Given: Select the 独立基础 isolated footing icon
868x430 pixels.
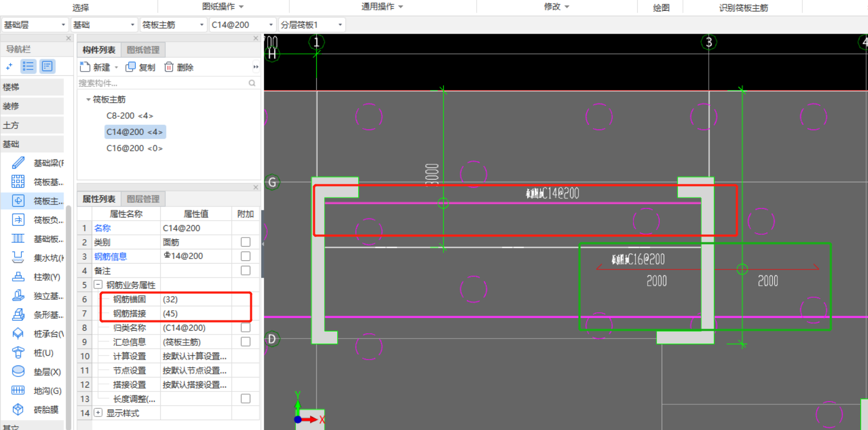Looking at the screenshot, I should [18, 296].
